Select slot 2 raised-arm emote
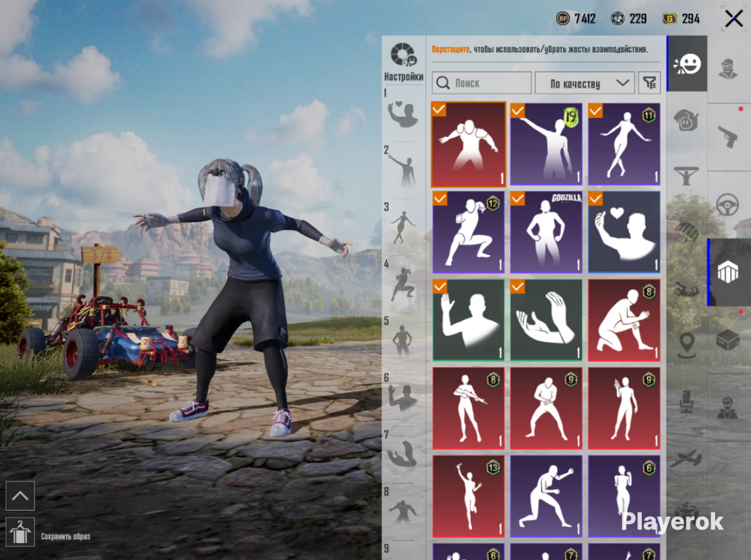Screen dimensions: 751x560 [403, 170]
